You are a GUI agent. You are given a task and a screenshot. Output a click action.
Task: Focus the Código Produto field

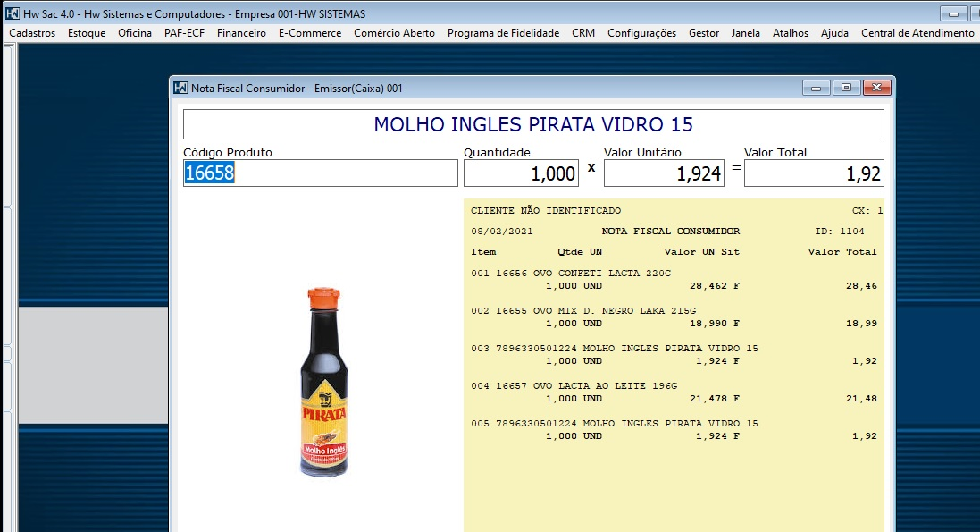[x=321, y=173]
